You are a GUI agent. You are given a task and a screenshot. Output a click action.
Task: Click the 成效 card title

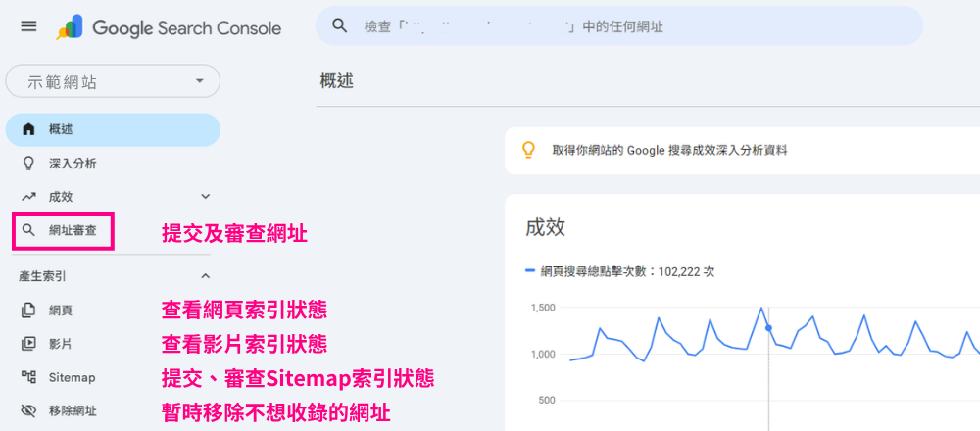point(545,227)
